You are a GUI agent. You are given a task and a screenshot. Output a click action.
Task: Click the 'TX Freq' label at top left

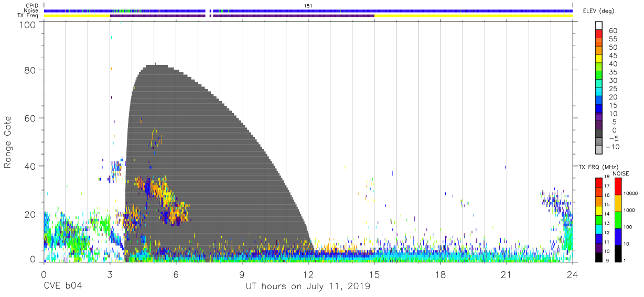click(29, 16)
